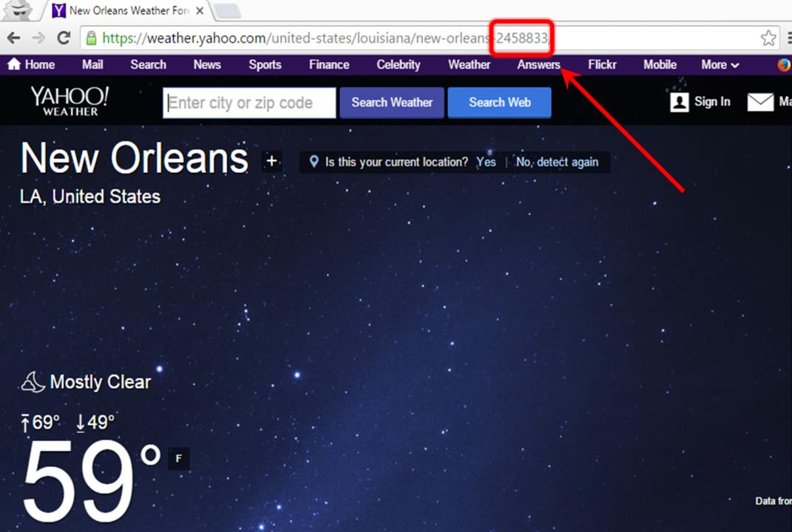Screen dimensions: 792x532
Task: Open the Chrome menu icon at right edge
Action: (x=788, y=38)
